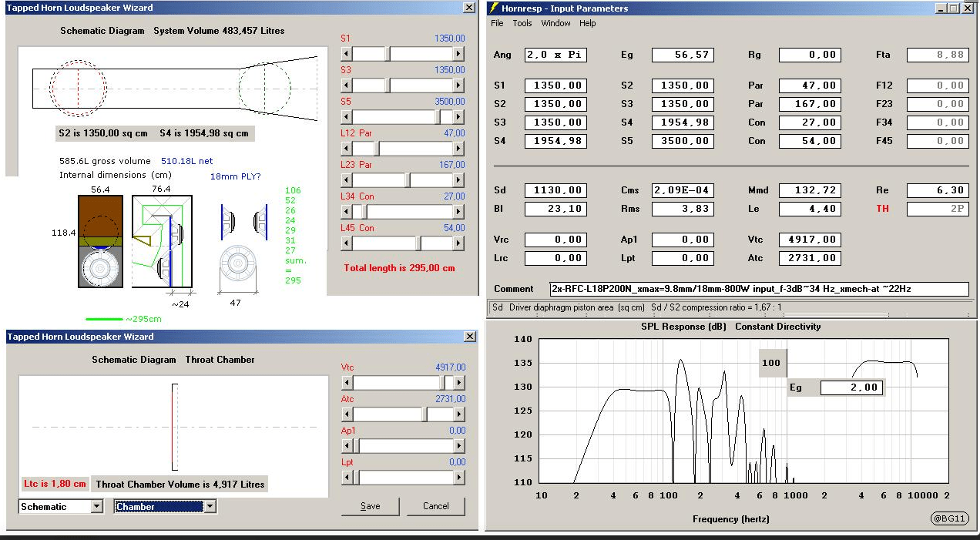Click right arrow of S1 slider
Screen dimensions: 980x540
(x=459, y=54)
